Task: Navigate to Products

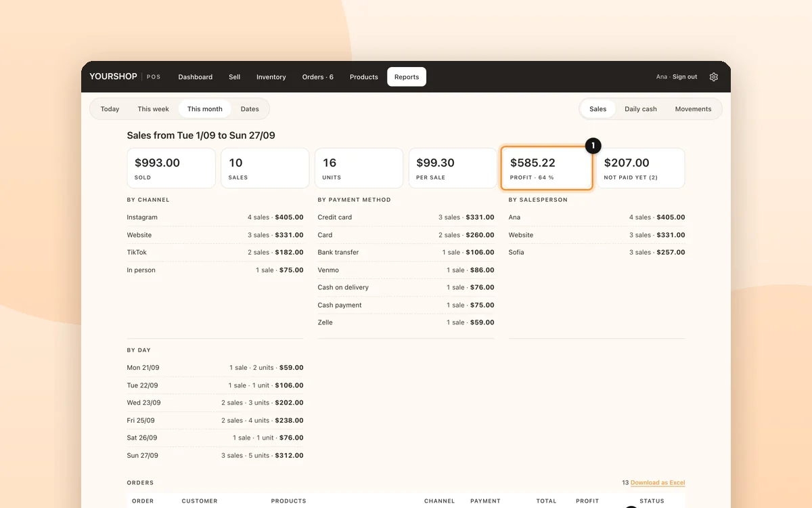Action: click(364, 77)
